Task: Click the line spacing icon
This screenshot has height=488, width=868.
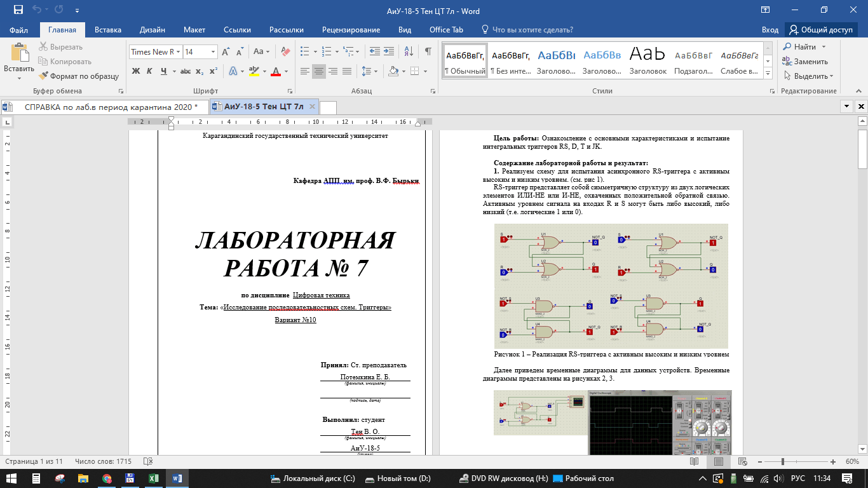Action: pyautogui.click(x=367, y=71)
